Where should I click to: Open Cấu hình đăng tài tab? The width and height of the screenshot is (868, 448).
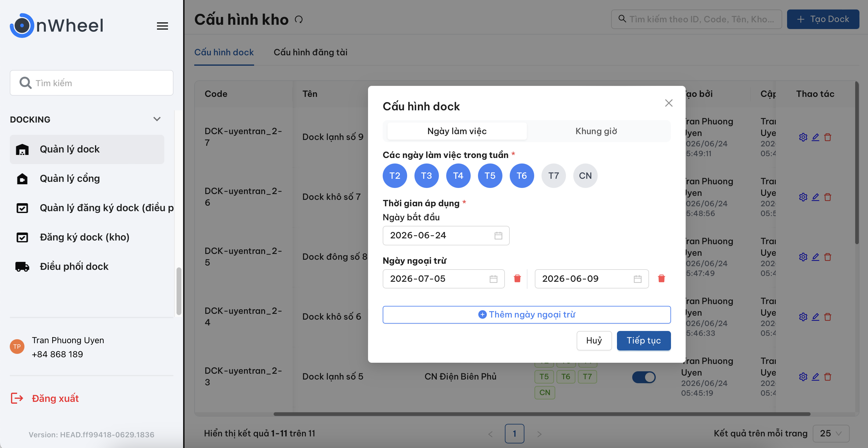pos(310,52)
